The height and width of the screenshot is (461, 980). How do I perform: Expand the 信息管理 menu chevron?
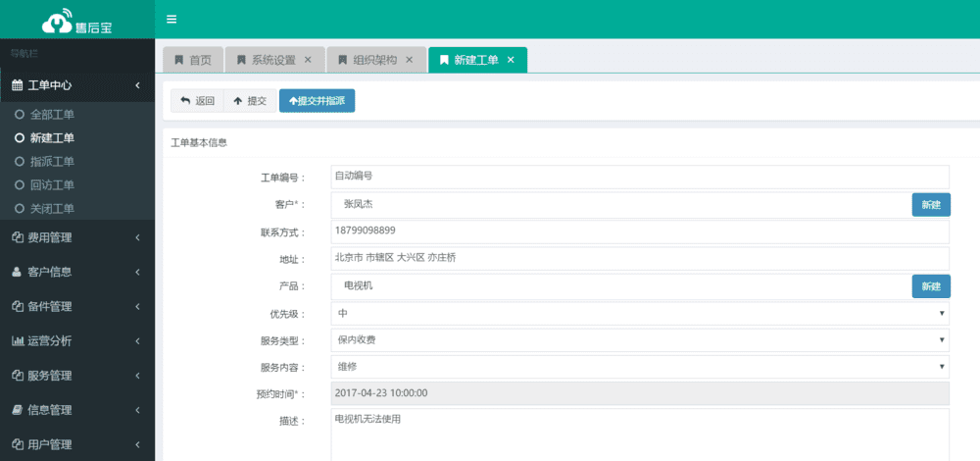point(137,410)
